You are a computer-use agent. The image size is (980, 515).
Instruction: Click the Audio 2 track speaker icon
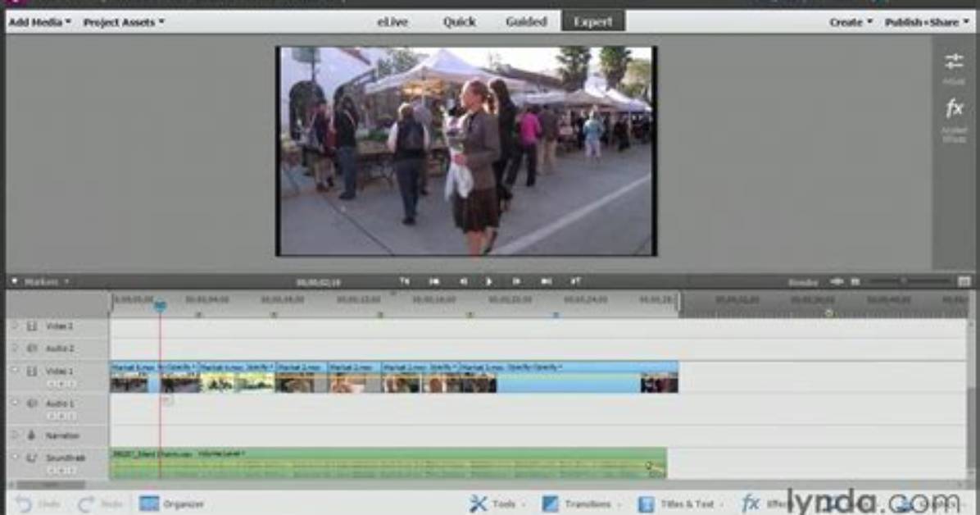click(32, 348)
